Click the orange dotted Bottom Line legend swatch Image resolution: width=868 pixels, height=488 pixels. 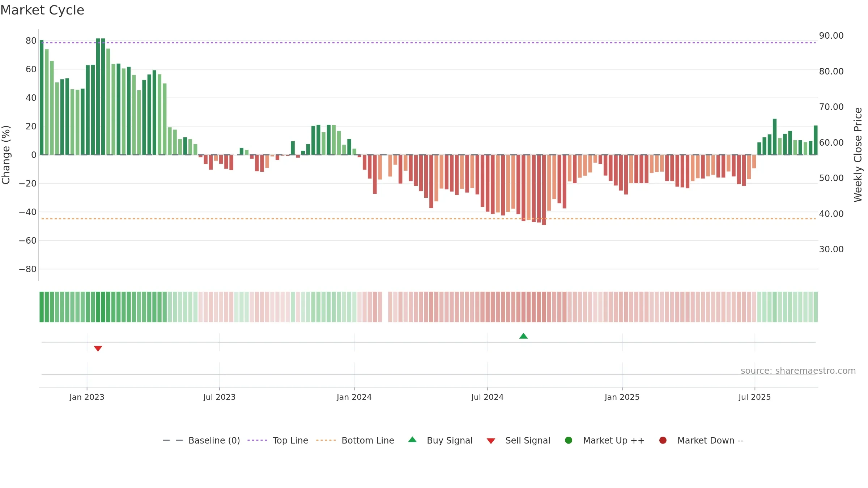(326, 440)
